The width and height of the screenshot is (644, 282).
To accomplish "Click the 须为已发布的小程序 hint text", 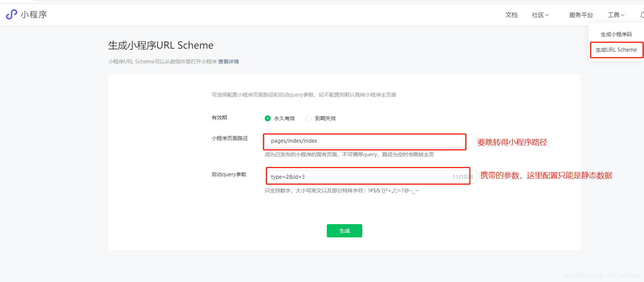I will pyautogui.click(x=349, y=154).
